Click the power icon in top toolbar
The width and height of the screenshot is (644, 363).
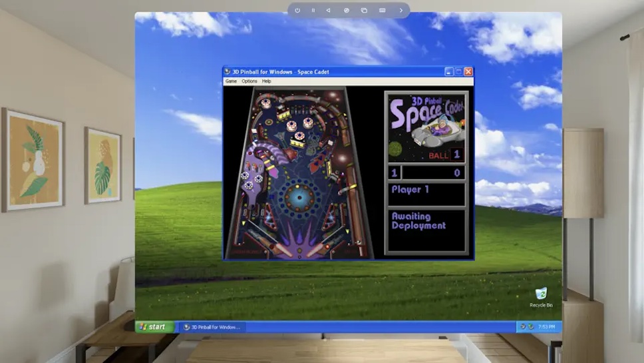click(x=297, y=11)
